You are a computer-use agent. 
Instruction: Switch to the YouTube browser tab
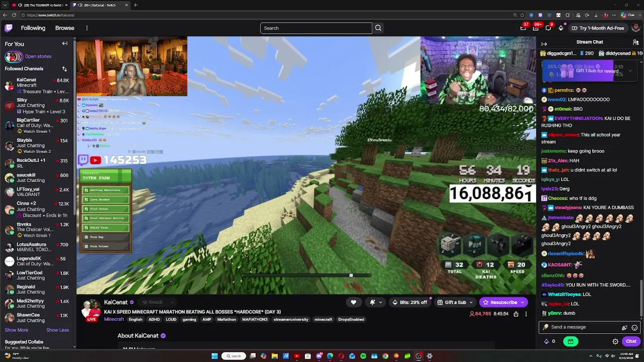click(x=39, y=5)
